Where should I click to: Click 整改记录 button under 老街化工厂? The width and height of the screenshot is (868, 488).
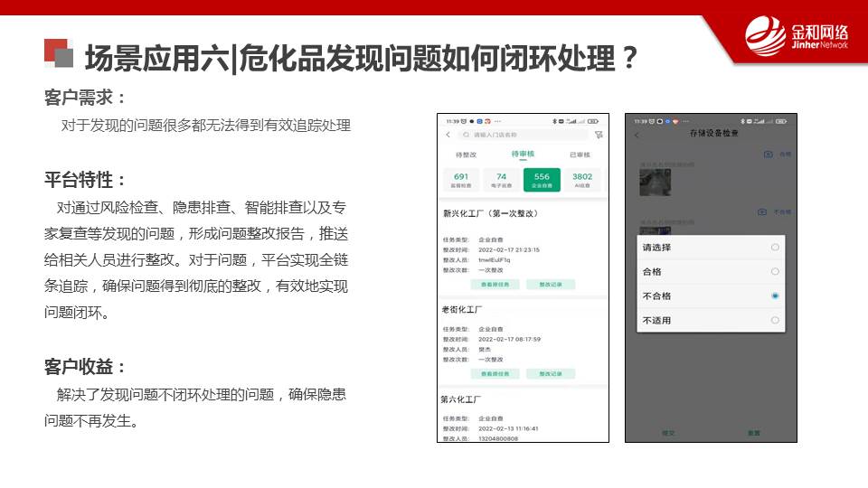click(551, 374)
